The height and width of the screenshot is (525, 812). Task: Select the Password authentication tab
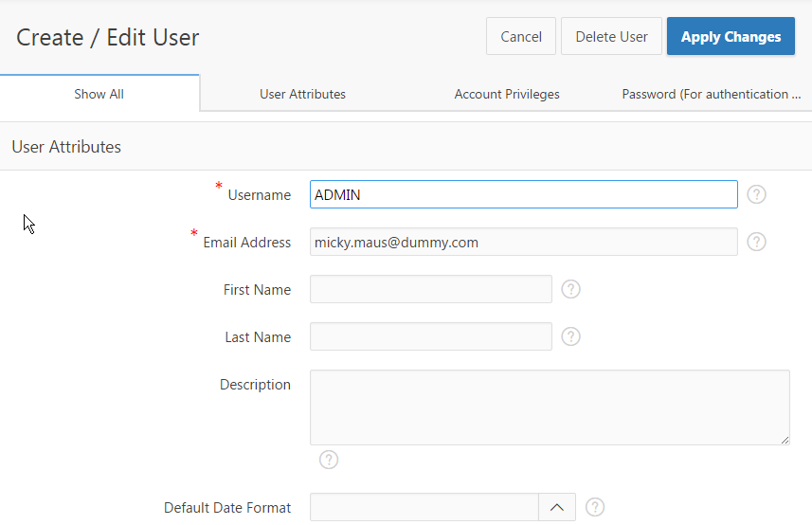(711, 94)
